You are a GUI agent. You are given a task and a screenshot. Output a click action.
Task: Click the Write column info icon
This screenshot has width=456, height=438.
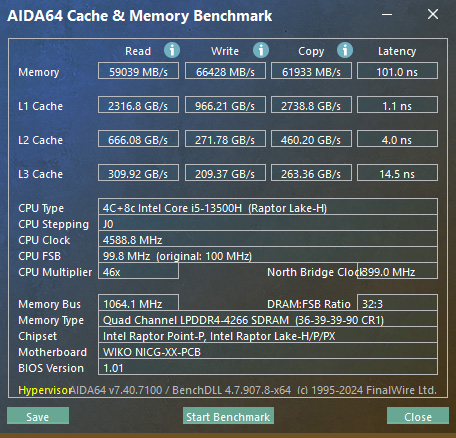(261, 50)
